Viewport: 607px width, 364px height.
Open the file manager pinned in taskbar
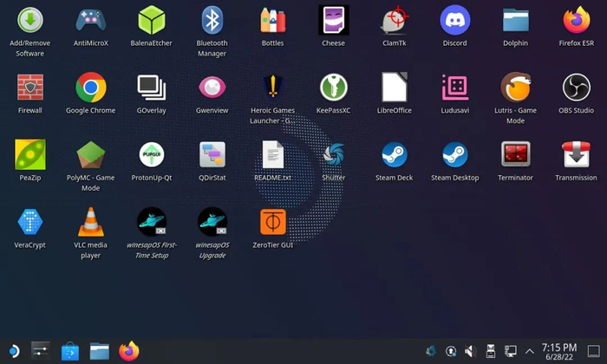pos(100,351)
